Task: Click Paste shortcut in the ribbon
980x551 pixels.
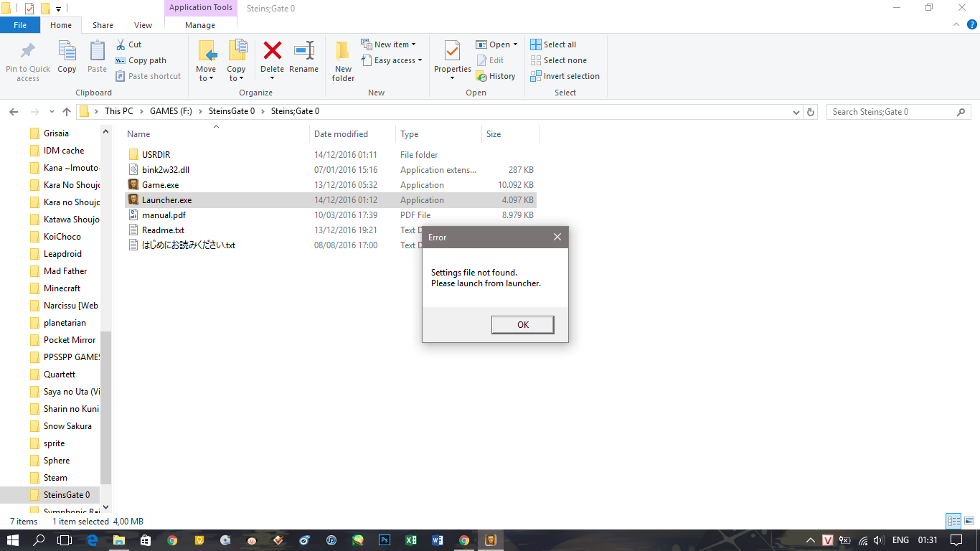Action: click(x=148, y=76)
